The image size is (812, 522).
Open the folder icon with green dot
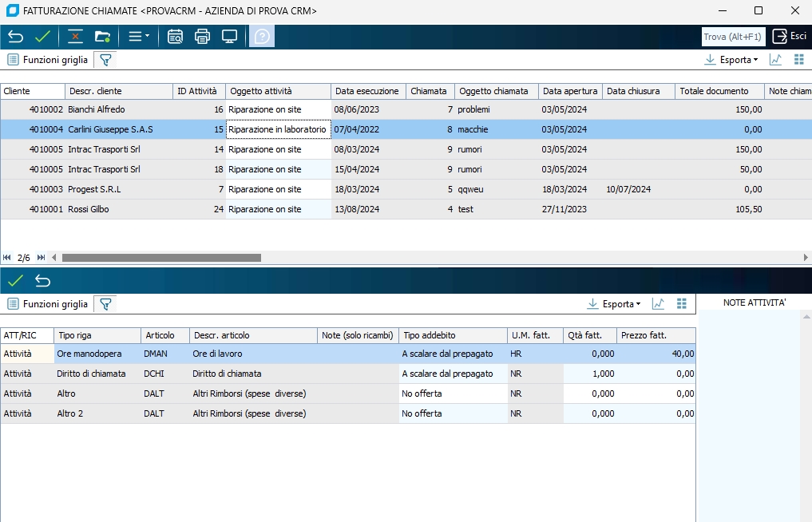point(101,37)
